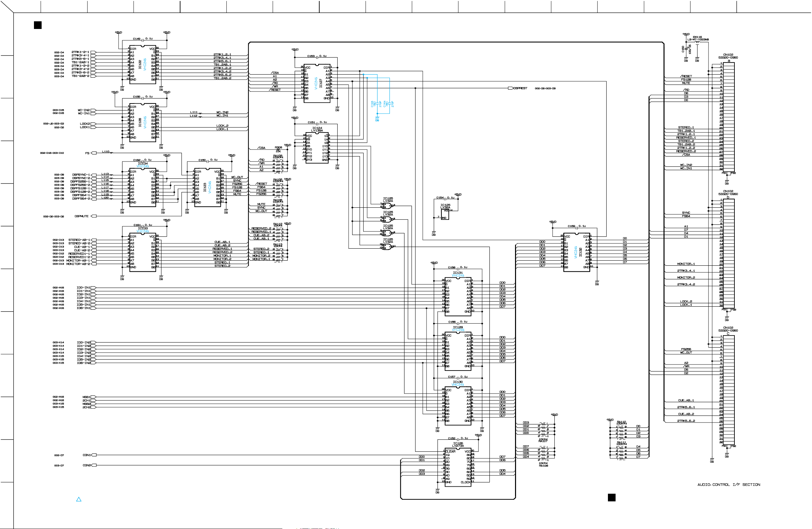Image resolution: width=812 pixels, height=529 pixels.
Task: Click the MONITOR-AB-2 port symbol
Action: tap(94, 264)
